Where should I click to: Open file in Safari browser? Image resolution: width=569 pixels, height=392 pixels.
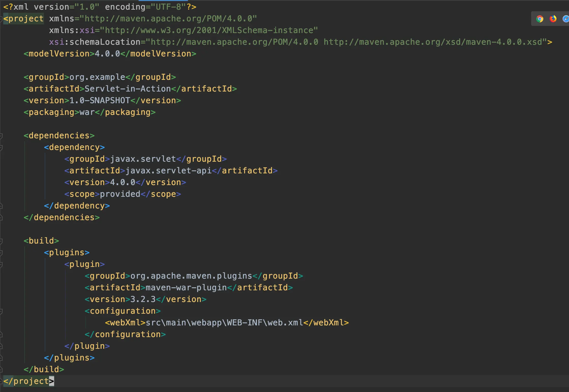pos(565,19)
